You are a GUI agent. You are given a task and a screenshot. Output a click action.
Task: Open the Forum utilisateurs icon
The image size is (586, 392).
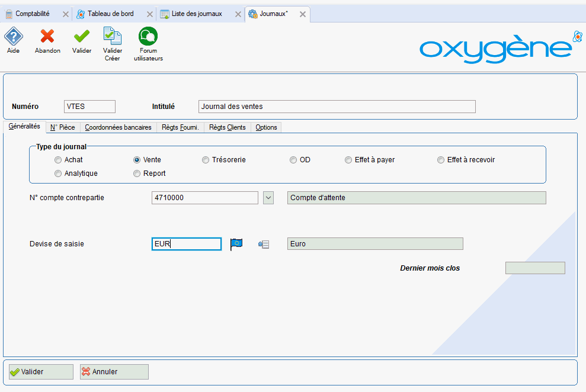point(148,36)
